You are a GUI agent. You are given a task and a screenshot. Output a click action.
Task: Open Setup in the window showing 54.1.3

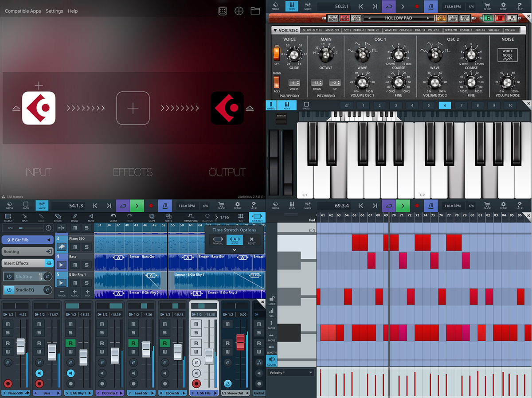238,205
